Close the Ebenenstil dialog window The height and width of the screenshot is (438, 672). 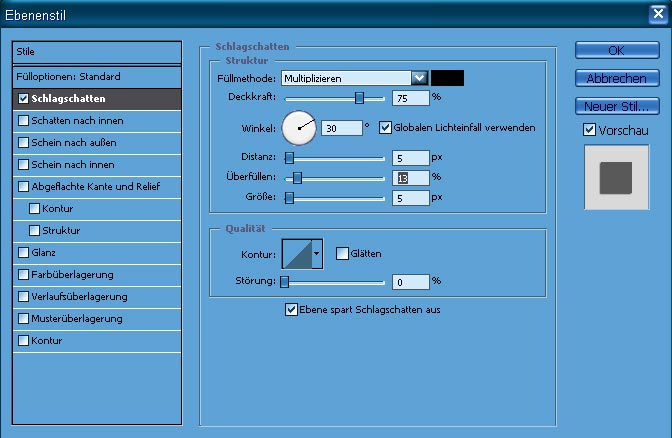657,16
